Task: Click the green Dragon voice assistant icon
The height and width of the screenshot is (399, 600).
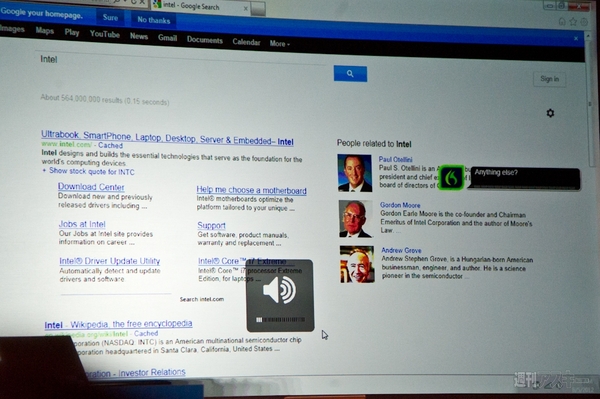Action: [x=452, y=178]
